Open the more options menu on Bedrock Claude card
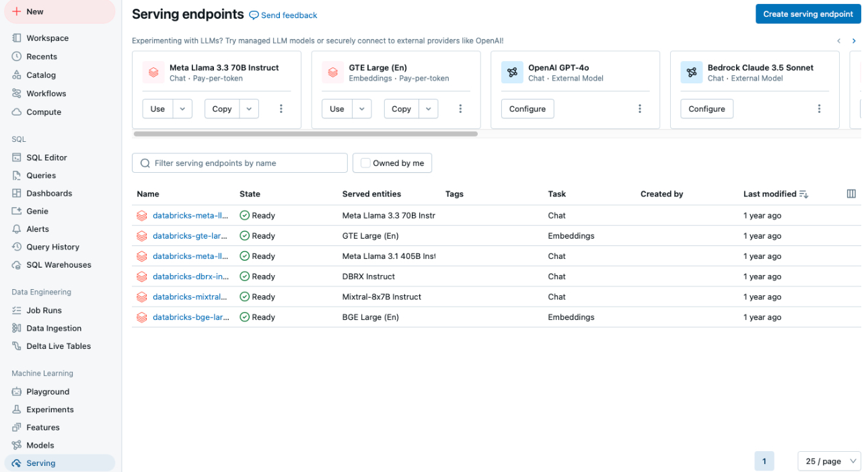 point(819,109)
